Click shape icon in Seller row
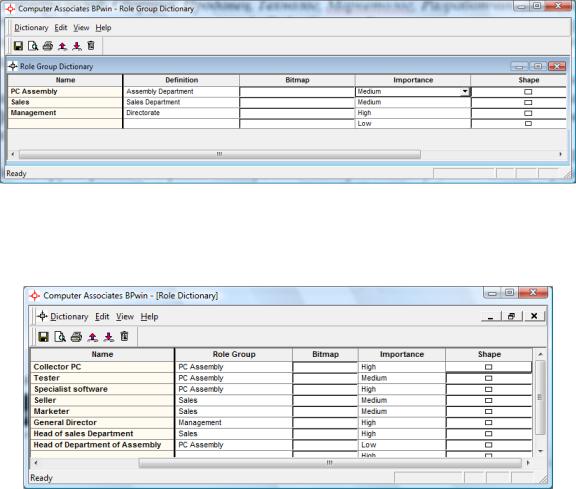The height and width of the screenshot is (489, 576). [x=488, y=400]
